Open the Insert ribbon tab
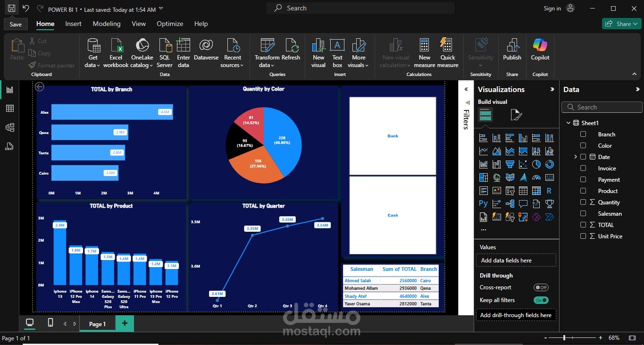Viewport: 644px width, 345px height. click(x=73, y=24)
